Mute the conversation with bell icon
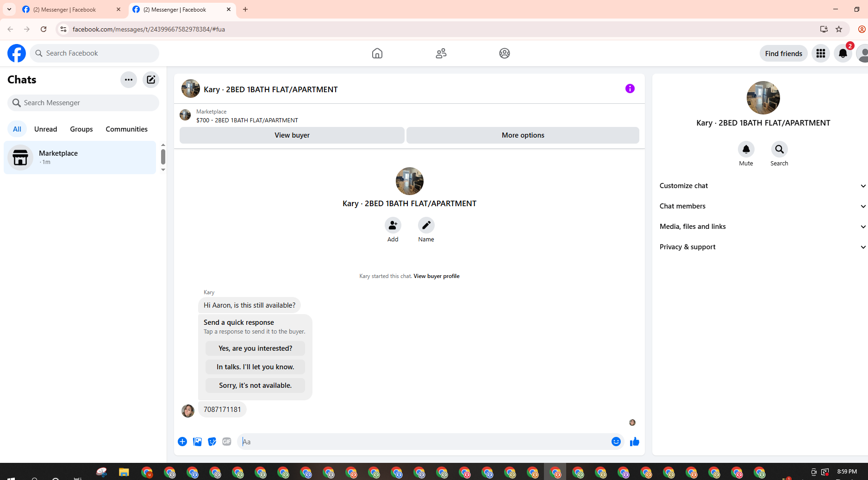868x480 pixels. pyautogui.click(x=746, y=149)
